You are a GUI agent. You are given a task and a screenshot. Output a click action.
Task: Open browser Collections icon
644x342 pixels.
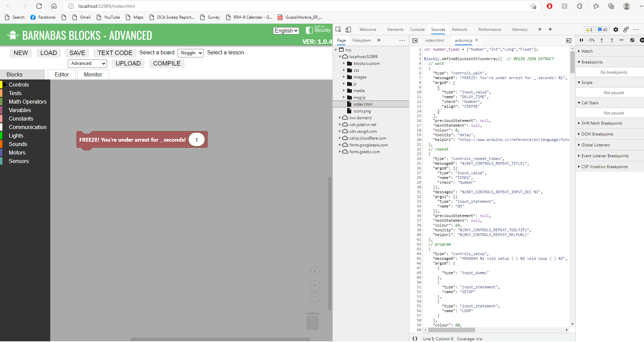[611, 6]
